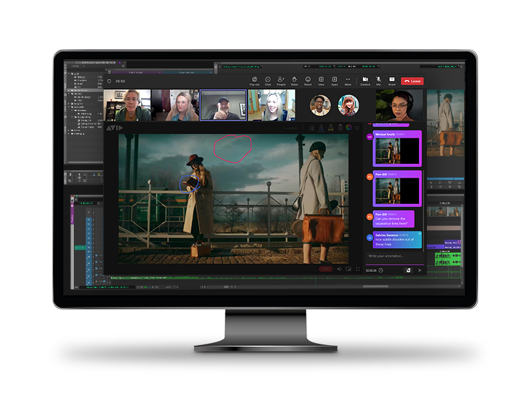Click the Share icon to share your screen
Image resolution: width=532 pixels, height=399 pixels.
pyautogui.click(x=392, y=80)
